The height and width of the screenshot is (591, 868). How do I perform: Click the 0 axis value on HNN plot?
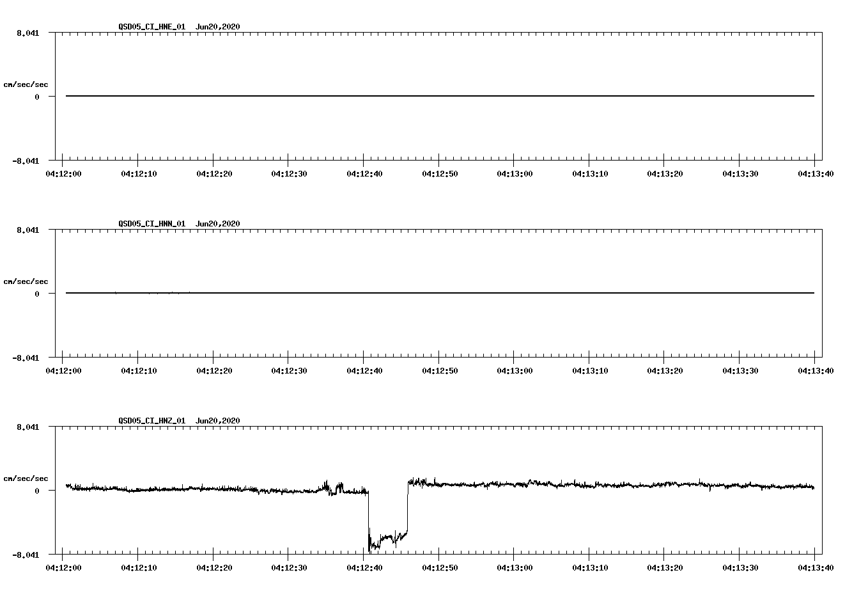click(x=37, y=294)
